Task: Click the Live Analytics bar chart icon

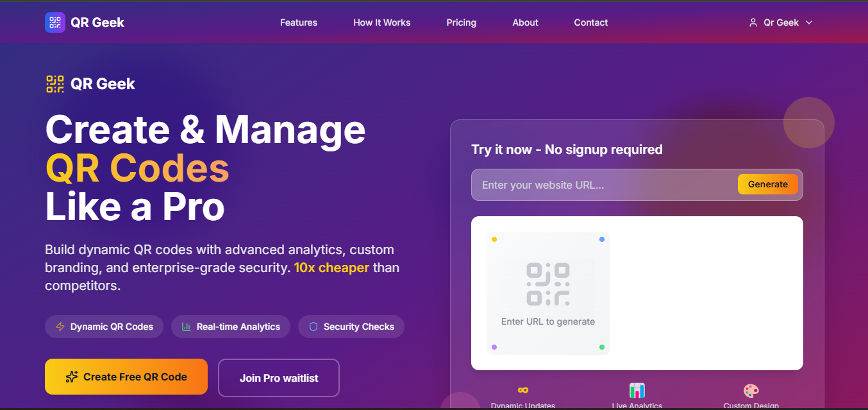Action: tap(637, 390)
